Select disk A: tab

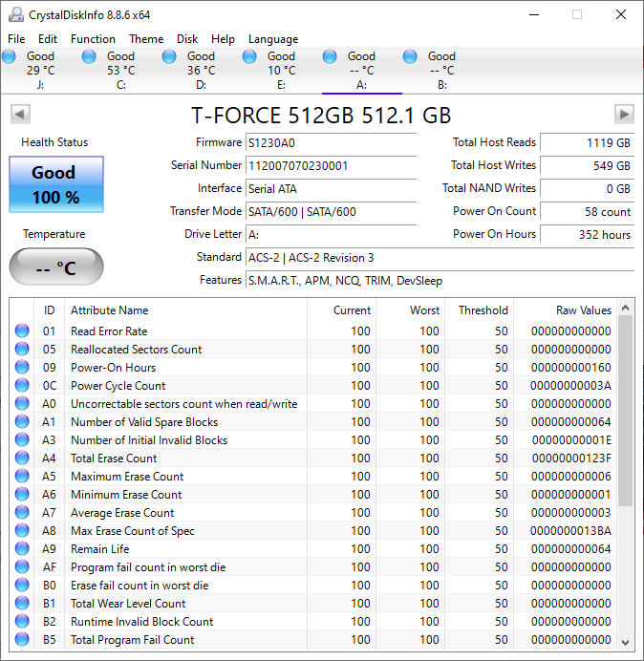point(361,70)
